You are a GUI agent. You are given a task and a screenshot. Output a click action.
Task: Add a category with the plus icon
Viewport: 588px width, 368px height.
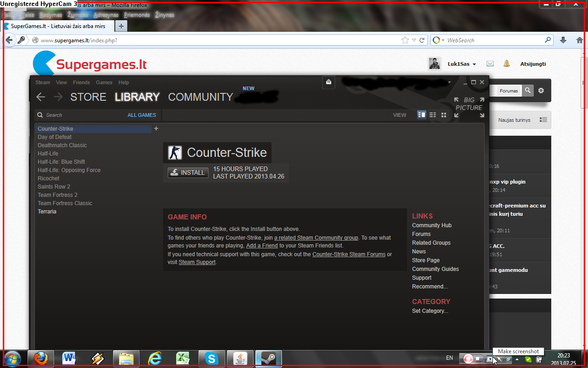[156, 128]
